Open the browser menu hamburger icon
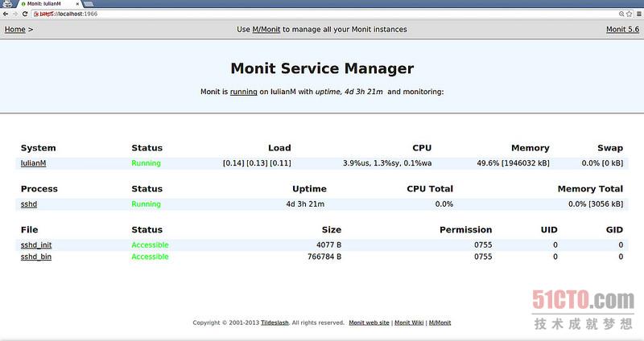The image size is (644, 341). pyautogui.click(x=639, y=14)
